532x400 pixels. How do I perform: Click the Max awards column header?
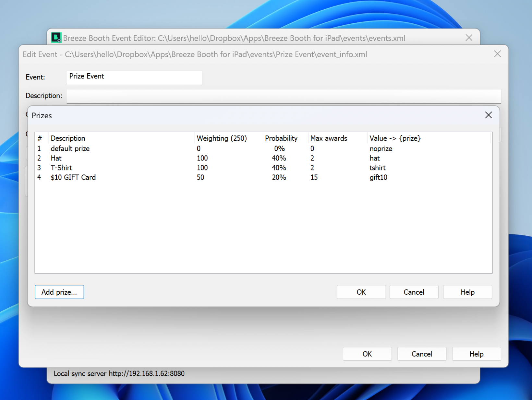[329, 138]
